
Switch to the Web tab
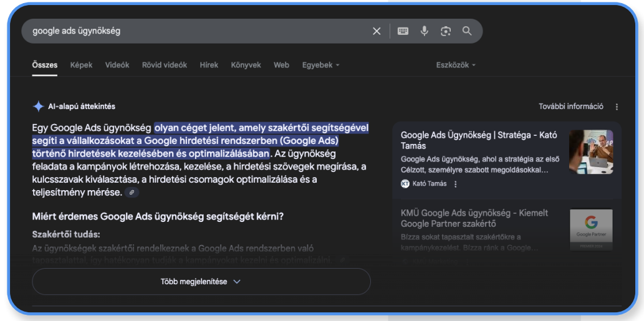point(281,65)
